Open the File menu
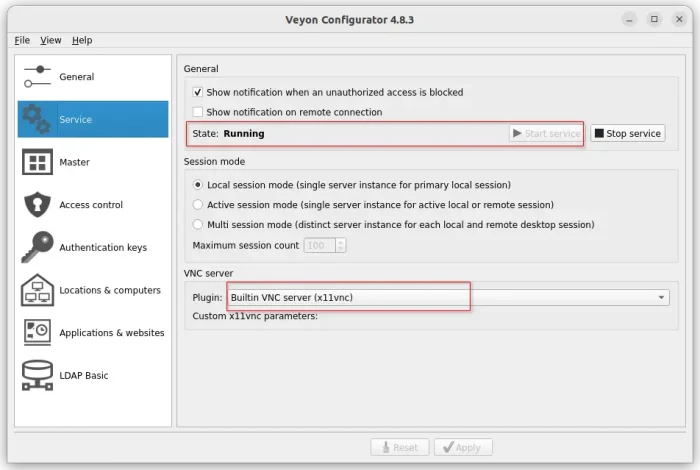The image size is (700, 470). click(x=22, y=40)
